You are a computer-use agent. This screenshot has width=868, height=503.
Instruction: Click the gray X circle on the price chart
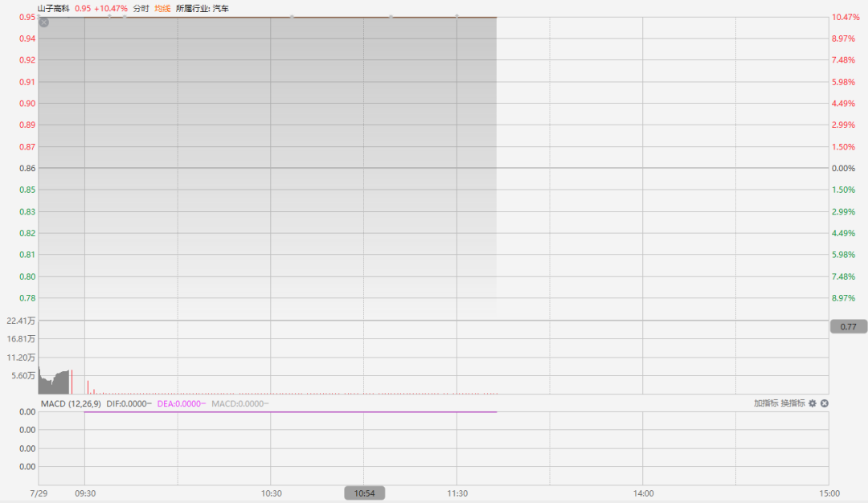[44, 22]
